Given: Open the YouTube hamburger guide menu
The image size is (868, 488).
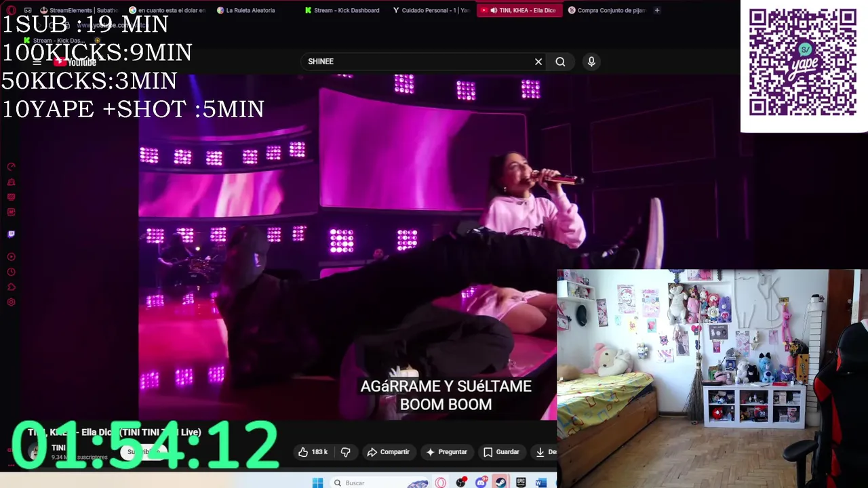Looking at the screenshot, I should (37, 62).
